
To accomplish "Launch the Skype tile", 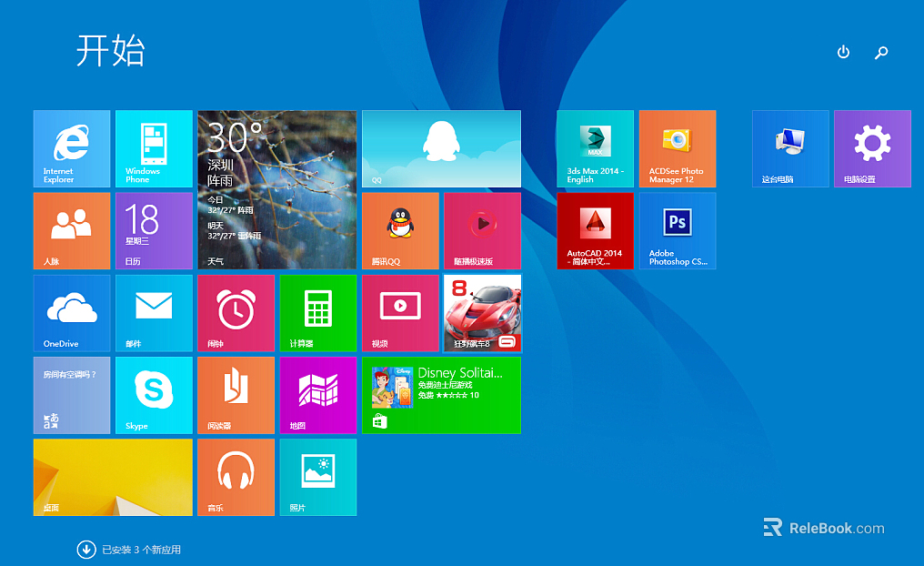I will (154, 395).
